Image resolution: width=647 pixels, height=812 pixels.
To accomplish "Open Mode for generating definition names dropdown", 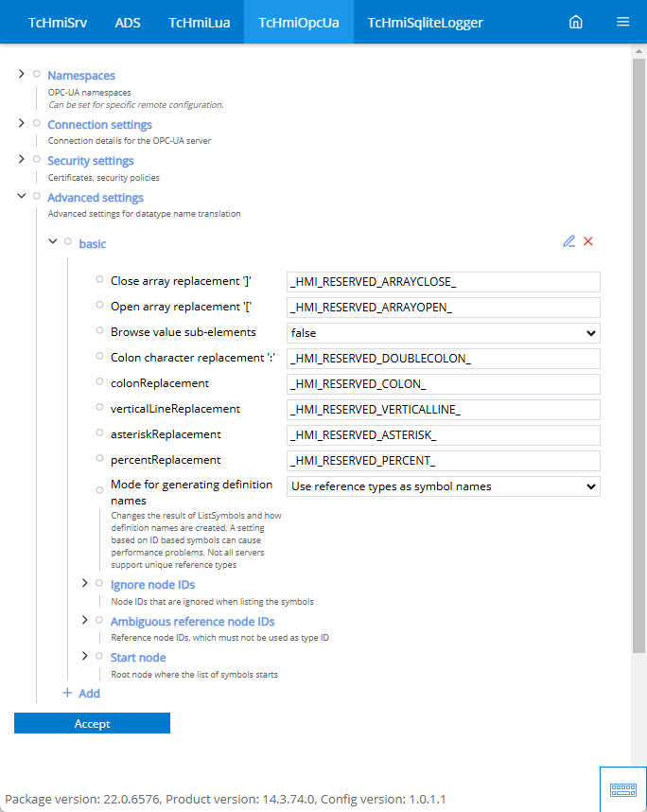I will pyautogui.click(x=444, y=486).
